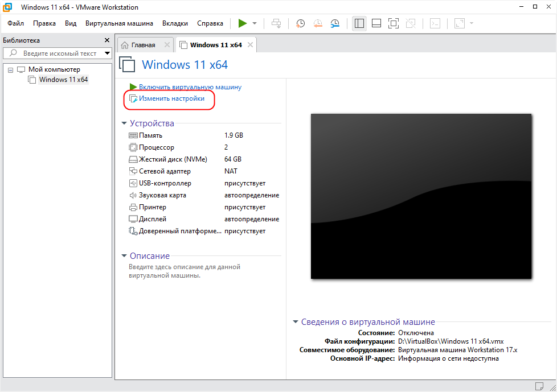Take a snapshot using the clock icon

coord(301,23)
